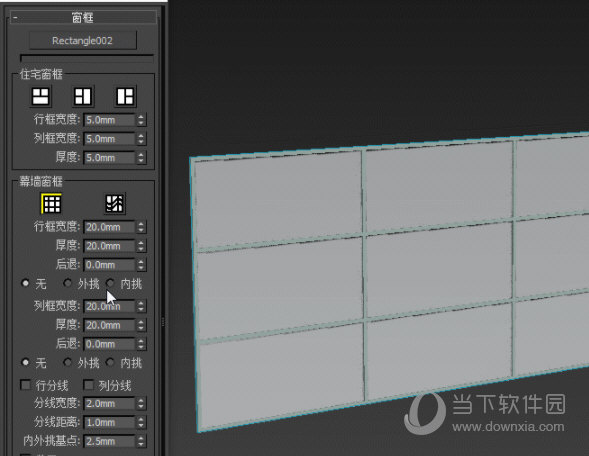Adjust 住宅窗框 行框宽度 spinner
The image size is (589, 456).
click(x=141, y=120)
